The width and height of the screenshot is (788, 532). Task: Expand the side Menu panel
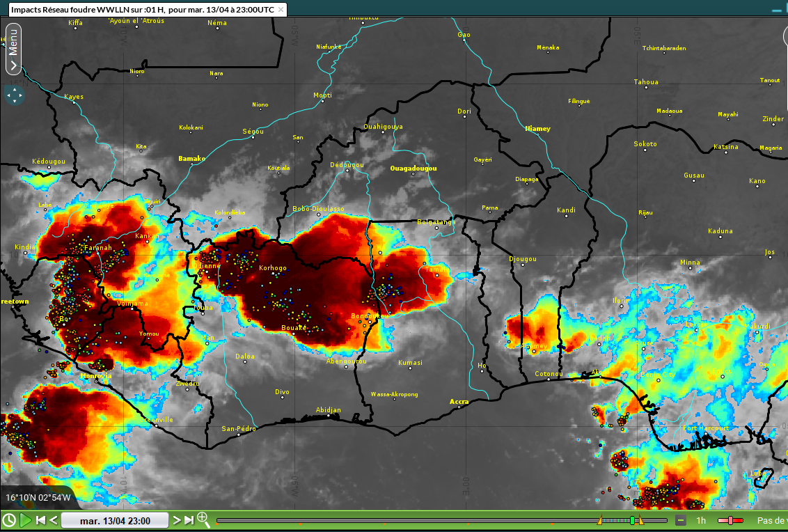pos(13,49)
